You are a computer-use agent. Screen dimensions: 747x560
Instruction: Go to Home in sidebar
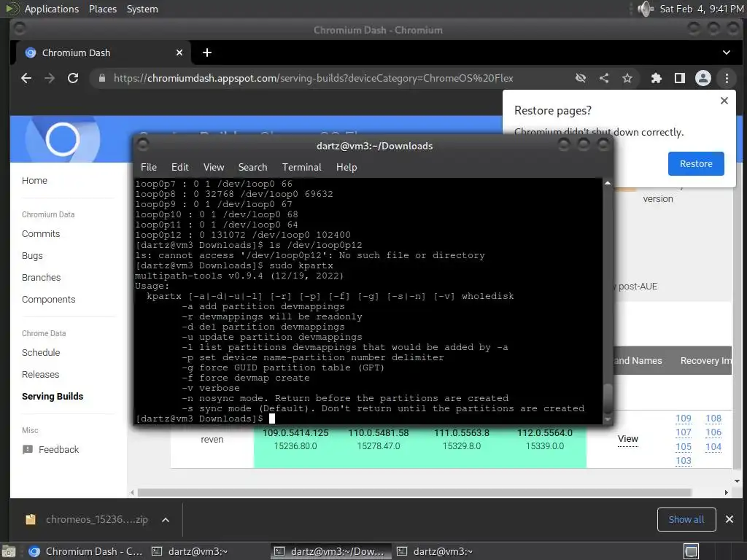pos(34,181)
